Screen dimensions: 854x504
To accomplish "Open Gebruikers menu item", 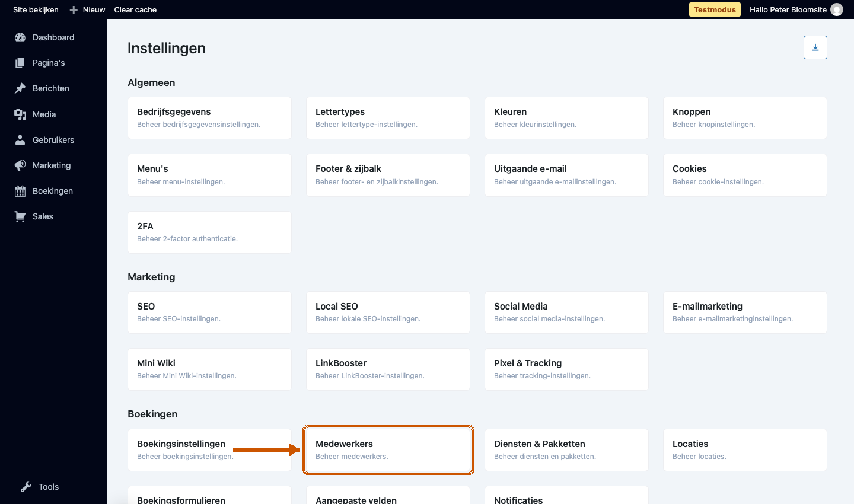I will [x=53, y=140].
